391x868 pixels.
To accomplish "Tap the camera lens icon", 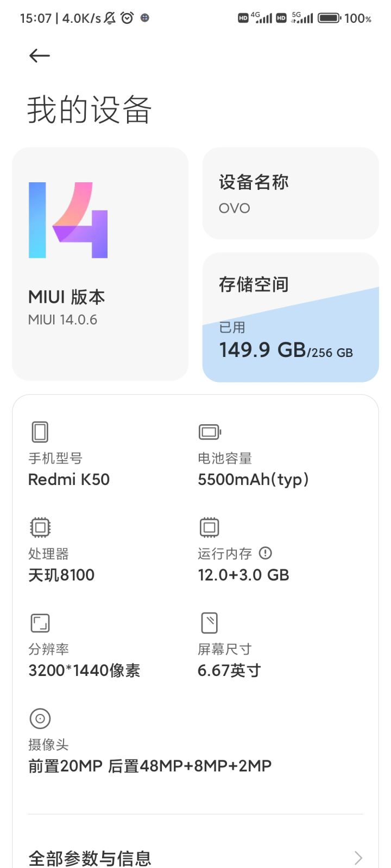I will (x=40, y=718).
